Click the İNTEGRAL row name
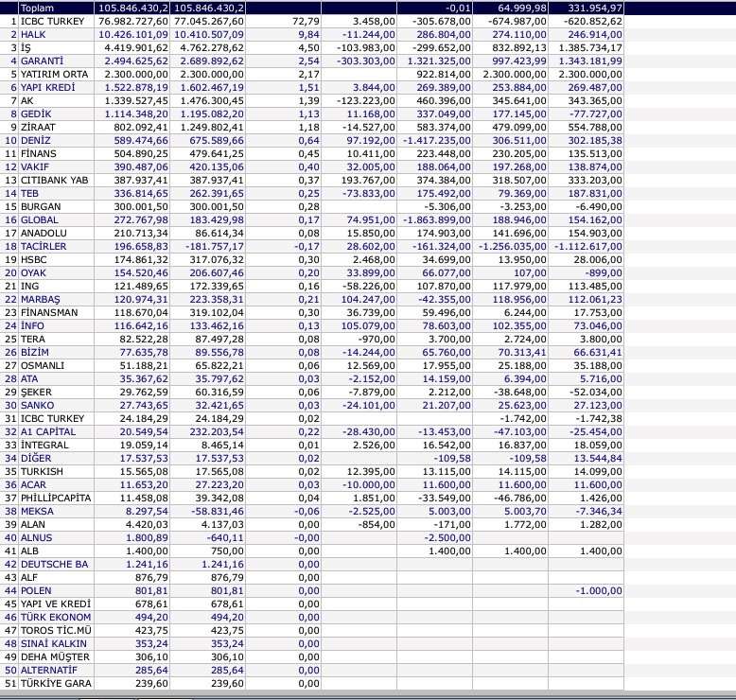The width and height of the screenshot is (736, 700). pyautogui.click(x=44, y=445)
